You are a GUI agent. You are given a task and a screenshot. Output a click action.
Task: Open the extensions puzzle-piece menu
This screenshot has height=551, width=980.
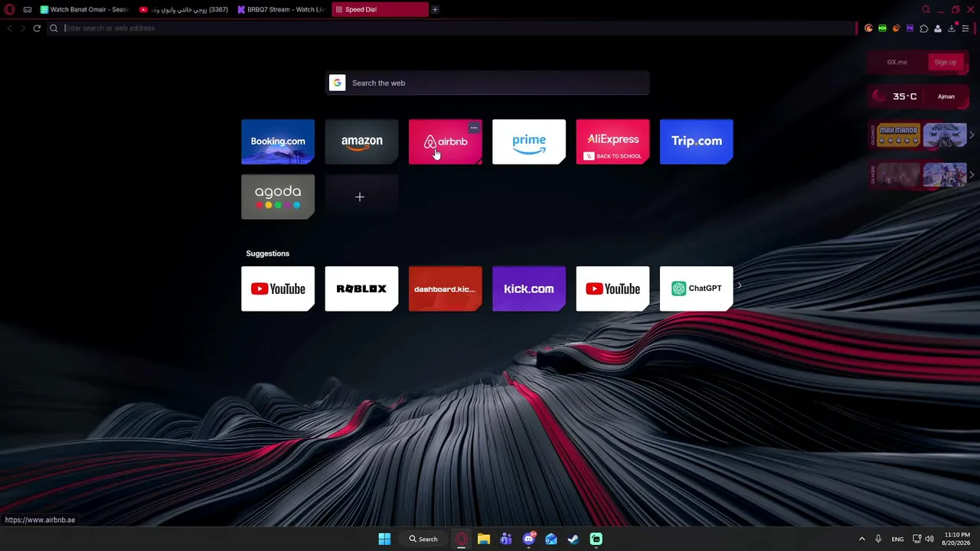pyautogui.click(x=924, y=28)
